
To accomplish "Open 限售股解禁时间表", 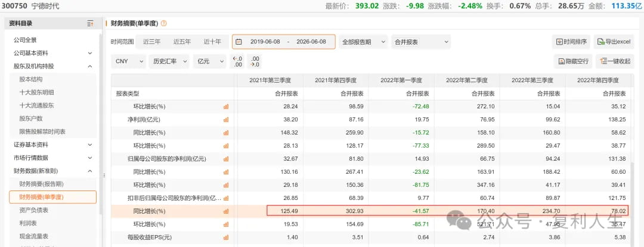I will click(42, 132).
